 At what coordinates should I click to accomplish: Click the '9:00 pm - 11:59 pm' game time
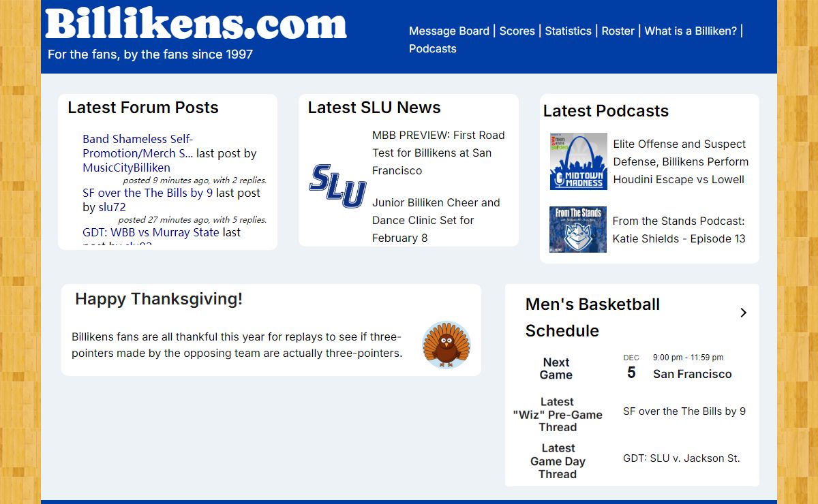click(x=688, y=358)
